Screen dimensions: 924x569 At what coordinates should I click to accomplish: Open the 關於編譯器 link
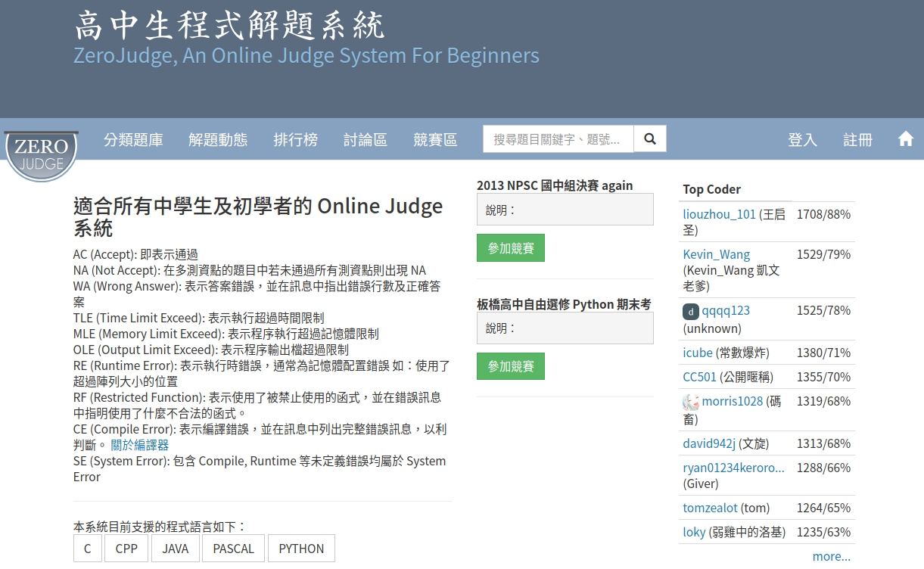(x=139, y=445)
